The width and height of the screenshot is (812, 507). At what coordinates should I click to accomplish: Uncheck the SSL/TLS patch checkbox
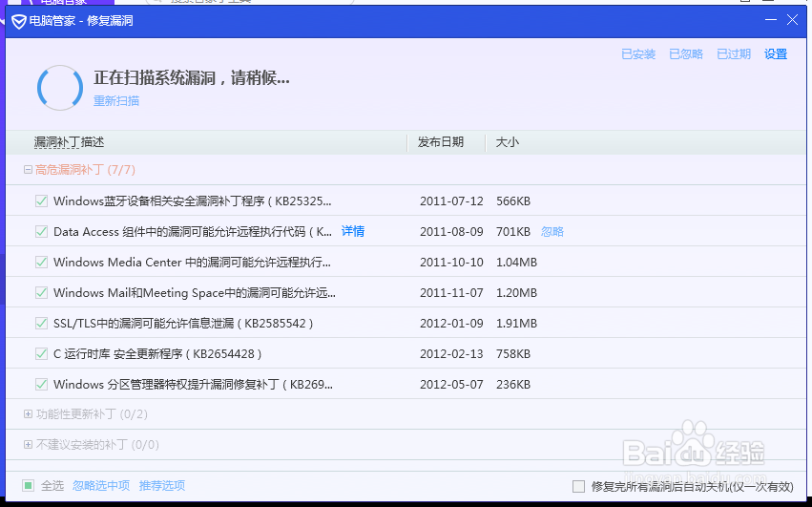coord(41,324)
